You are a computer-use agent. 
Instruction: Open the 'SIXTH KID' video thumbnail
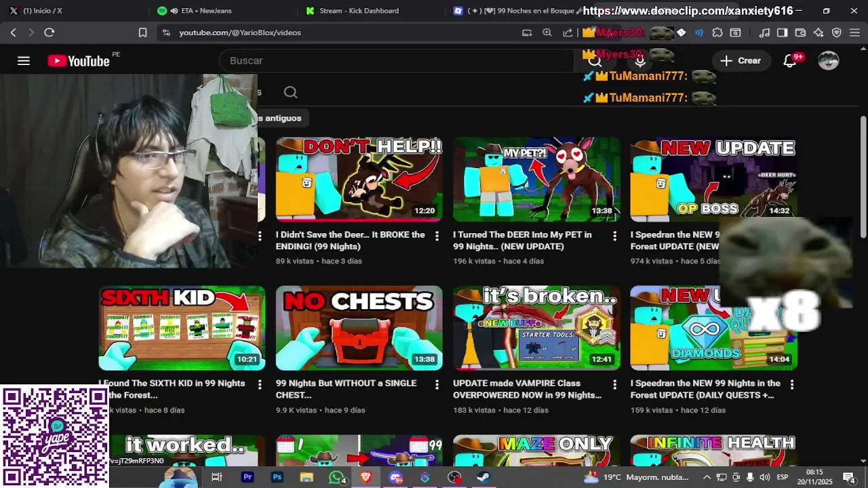[182, 328]
